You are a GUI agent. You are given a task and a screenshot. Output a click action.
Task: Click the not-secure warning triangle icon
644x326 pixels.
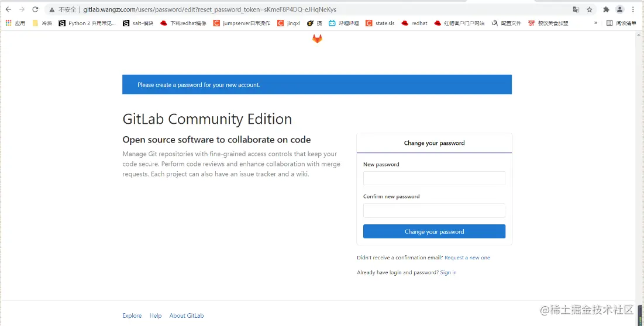(x=51, y=9)
